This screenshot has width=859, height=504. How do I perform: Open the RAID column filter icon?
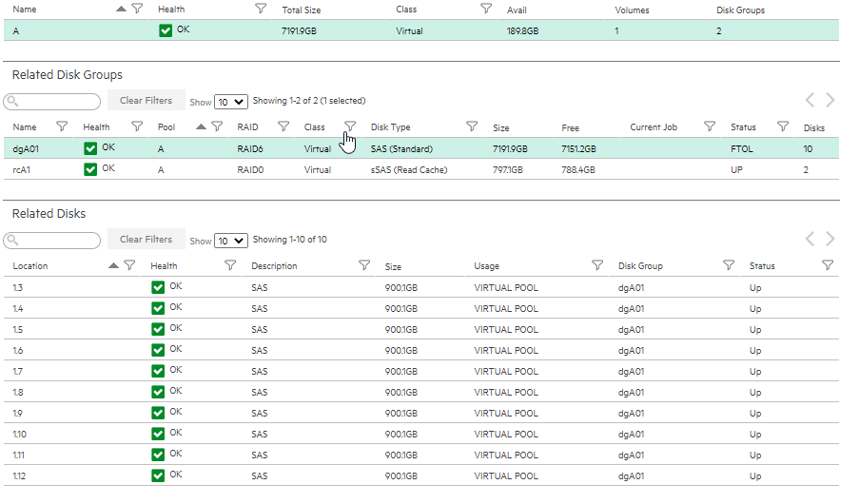coord(283,126)
